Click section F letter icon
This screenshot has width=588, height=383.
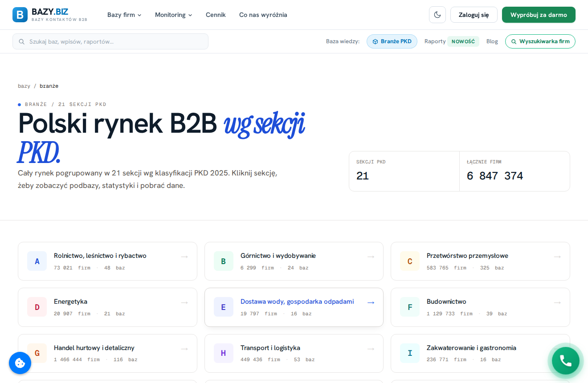(410, 307)
